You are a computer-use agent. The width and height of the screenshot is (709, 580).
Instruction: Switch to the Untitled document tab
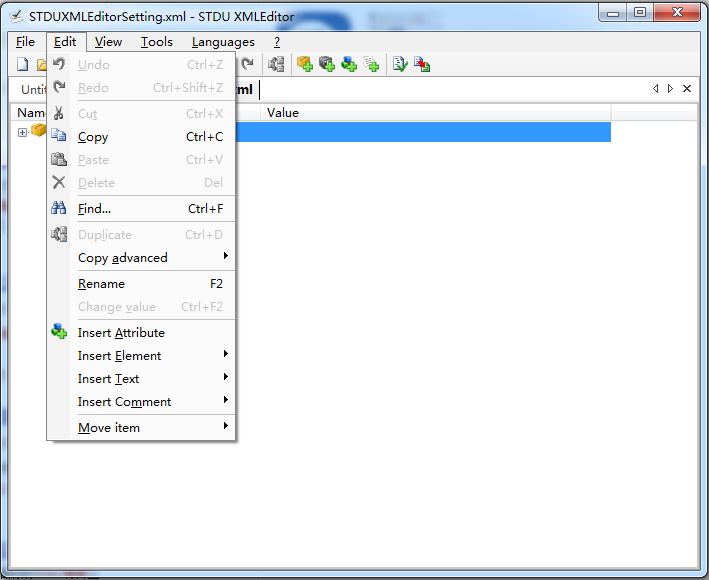tap(31, 90)
